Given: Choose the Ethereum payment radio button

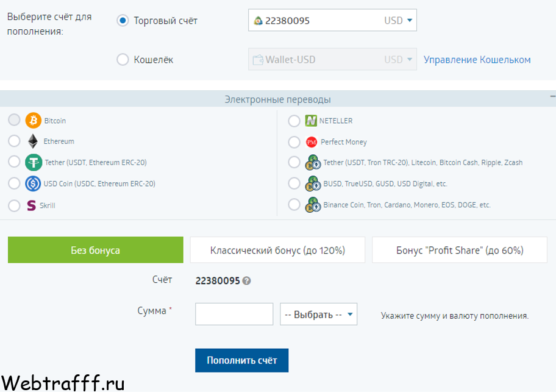Looking at the screenshot, I should (x=14, y=141).
